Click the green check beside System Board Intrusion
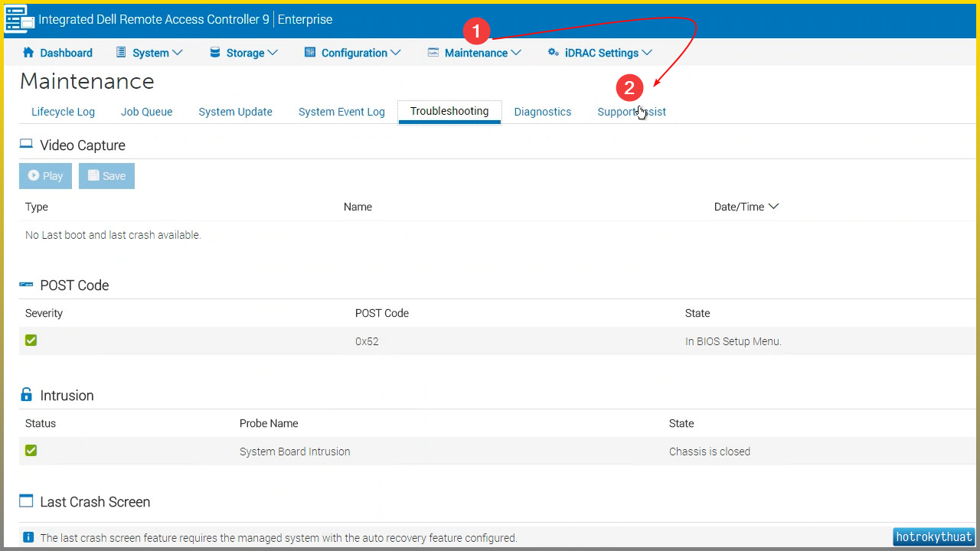 click(x=31, y=451)
